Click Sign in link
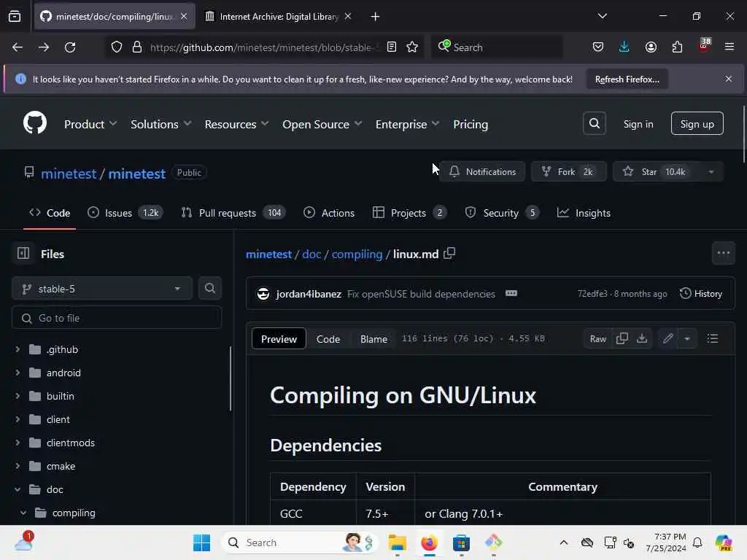The height and width of the screenshot is (560, 747). click(638, 124)
